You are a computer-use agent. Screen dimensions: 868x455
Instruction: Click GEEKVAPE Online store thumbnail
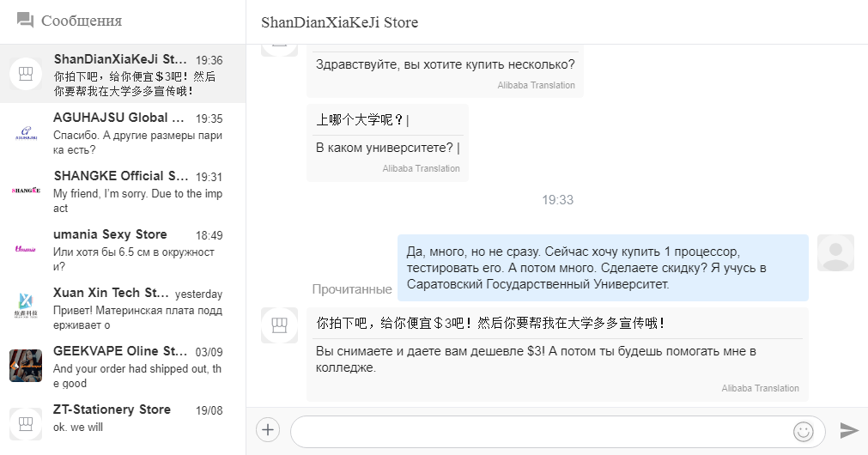click(26, 366)
